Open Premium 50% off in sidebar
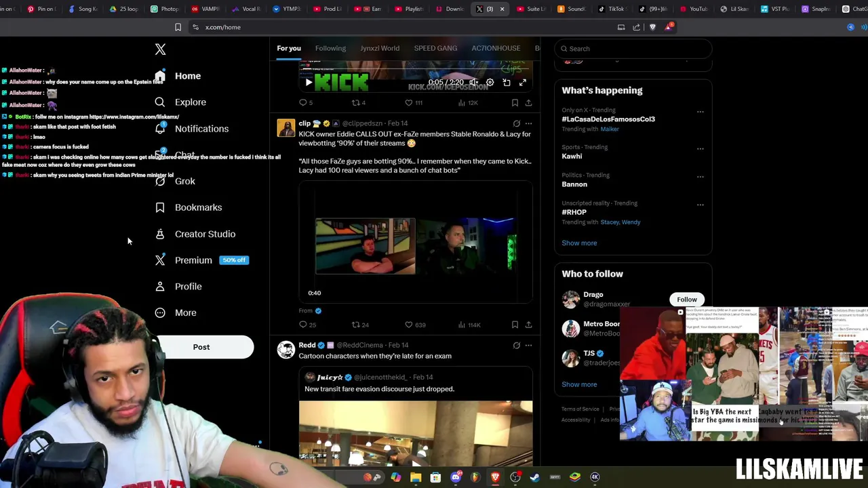 201,260
